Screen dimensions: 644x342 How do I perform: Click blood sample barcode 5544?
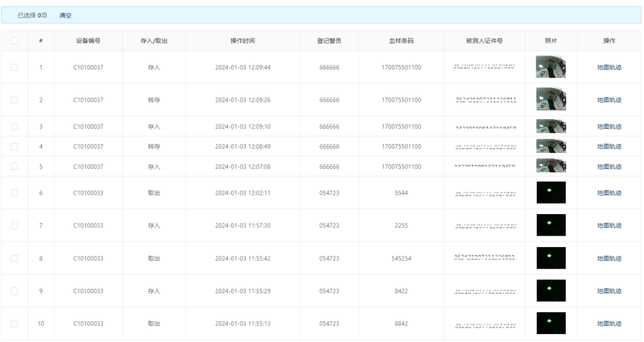pos(401,193)
